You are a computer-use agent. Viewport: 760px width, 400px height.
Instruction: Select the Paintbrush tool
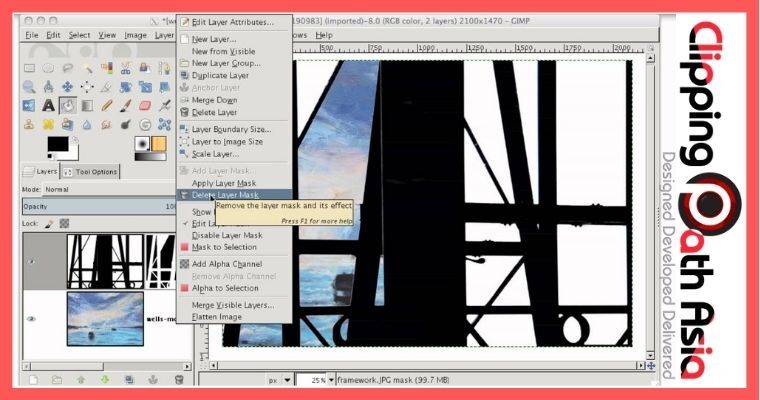[126, 105]
